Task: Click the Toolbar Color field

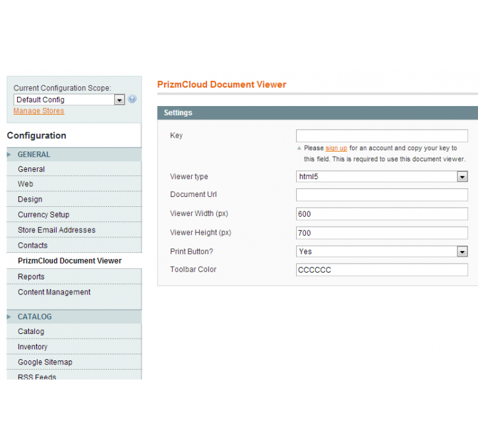Action: coord(382,270)
